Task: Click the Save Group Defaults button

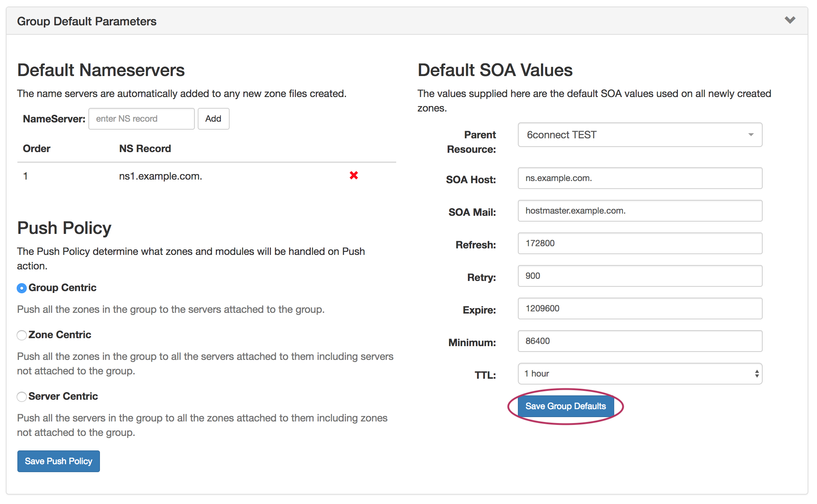Action: tap(565, 406)
